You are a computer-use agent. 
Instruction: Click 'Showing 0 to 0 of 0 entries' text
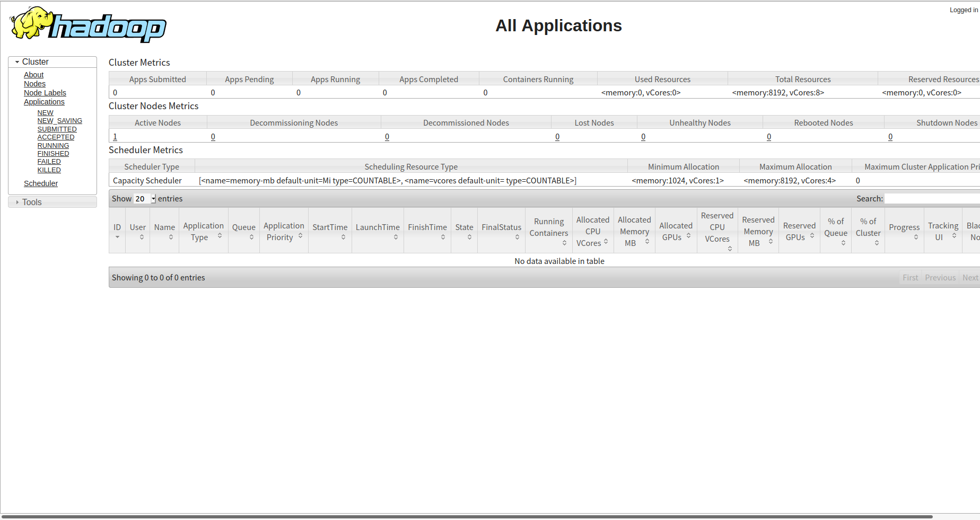click(158, 278)
